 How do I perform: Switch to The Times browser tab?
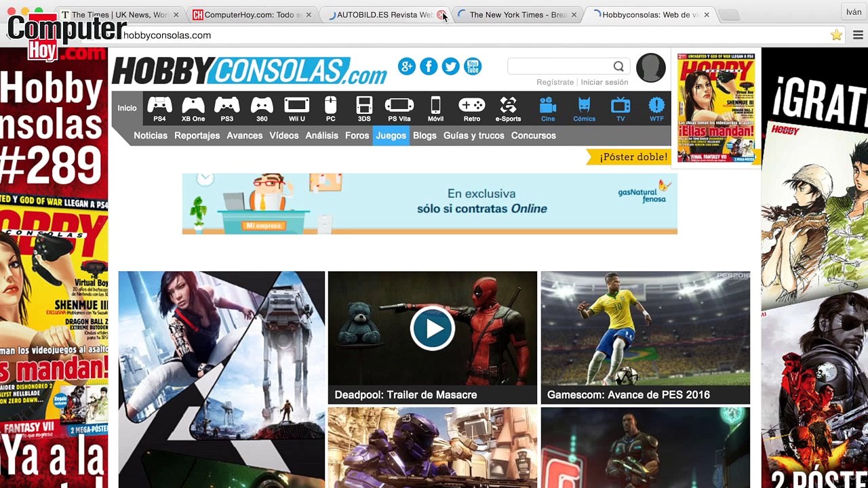coord(119,14)
